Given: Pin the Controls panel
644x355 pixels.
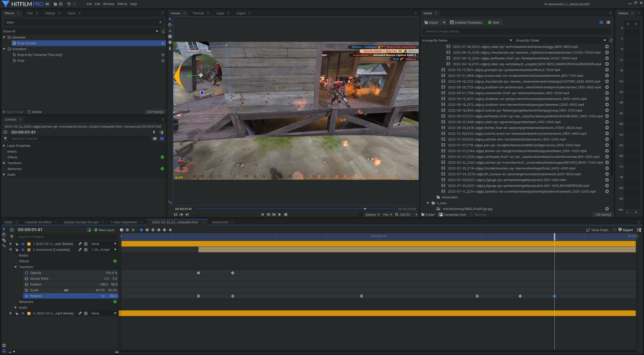Looking at the screenshot, I should pos(154,132).
